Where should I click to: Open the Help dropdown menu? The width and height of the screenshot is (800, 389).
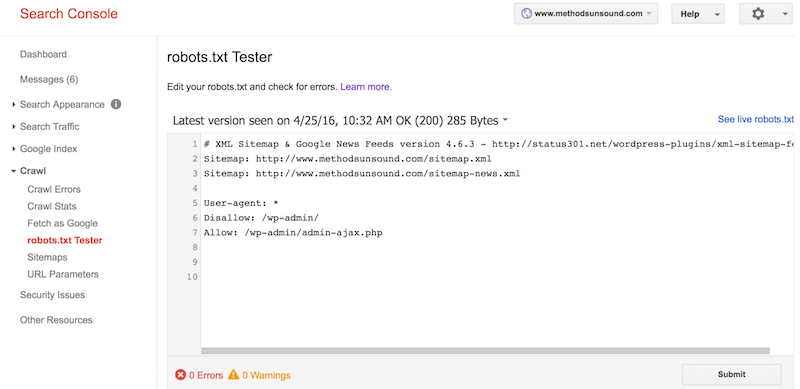coord(697,14)
